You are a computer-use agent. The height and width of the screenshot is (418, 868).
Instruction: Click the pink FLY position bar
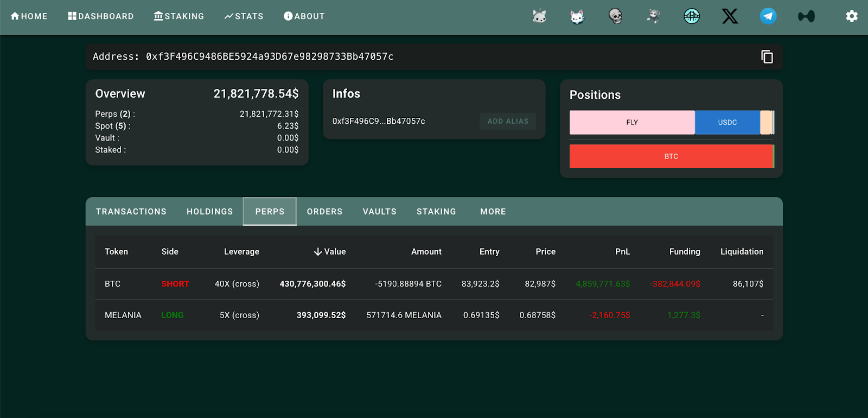tap(632, 123)
